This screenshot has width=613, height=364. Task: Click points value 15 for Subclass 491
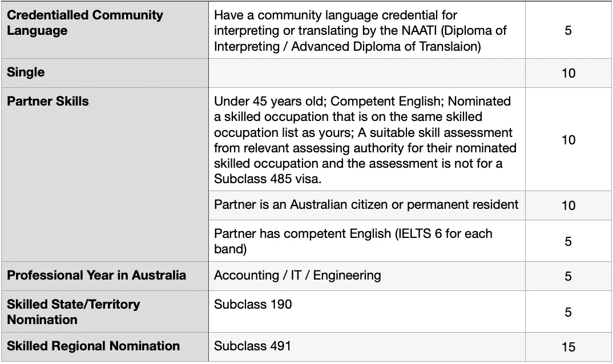[568, 347]
